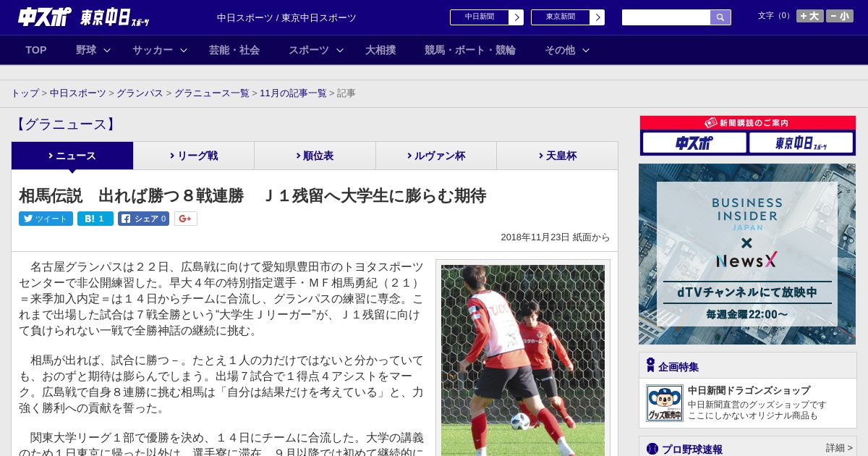
Task: Click the magnifier search button
Action: pos(720,17)
